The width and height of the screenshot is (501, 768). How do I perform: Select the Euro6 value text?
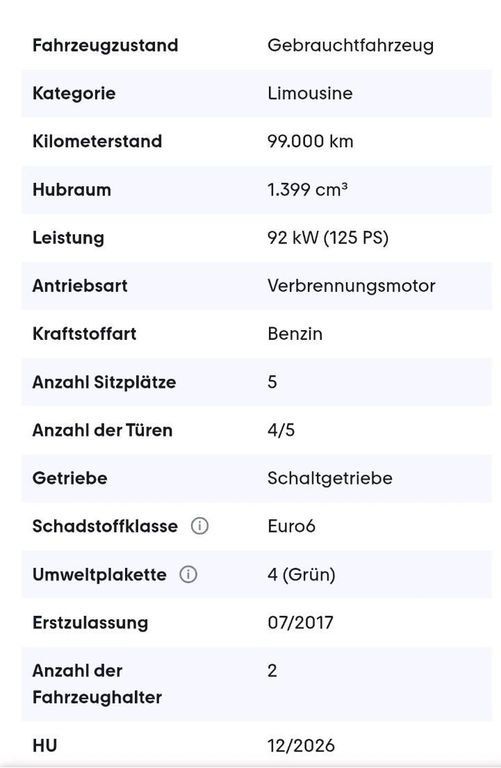(x=291, y=526)
